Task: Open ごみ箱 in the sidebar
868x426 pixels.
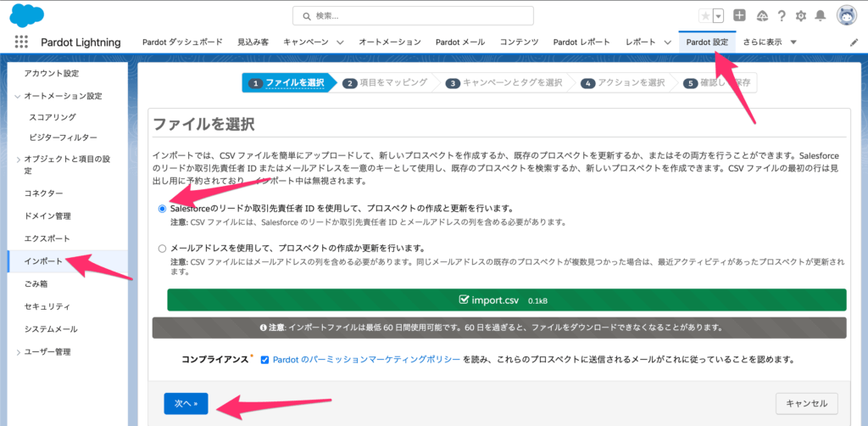Action: coord(37,283)
